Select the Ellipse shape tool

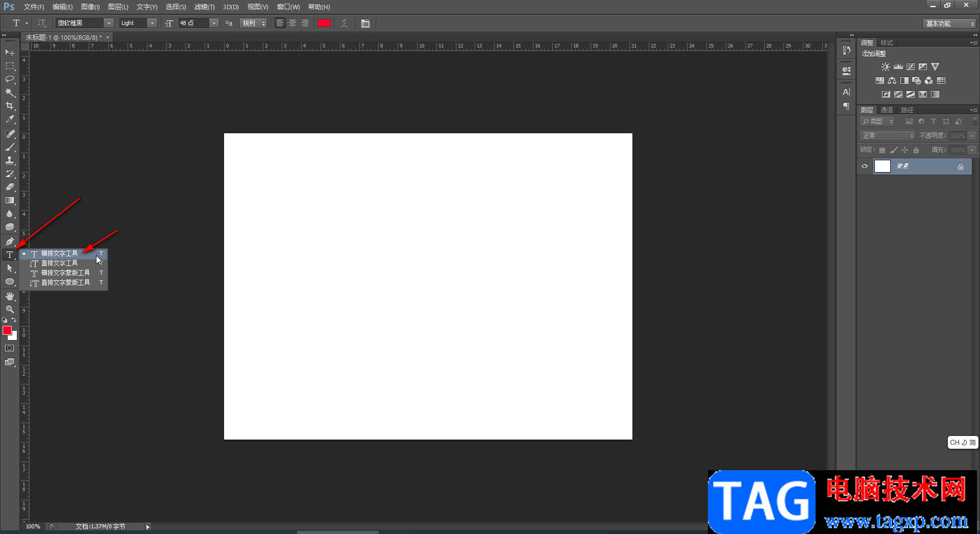pyautogui.click(x=10, y=281)
